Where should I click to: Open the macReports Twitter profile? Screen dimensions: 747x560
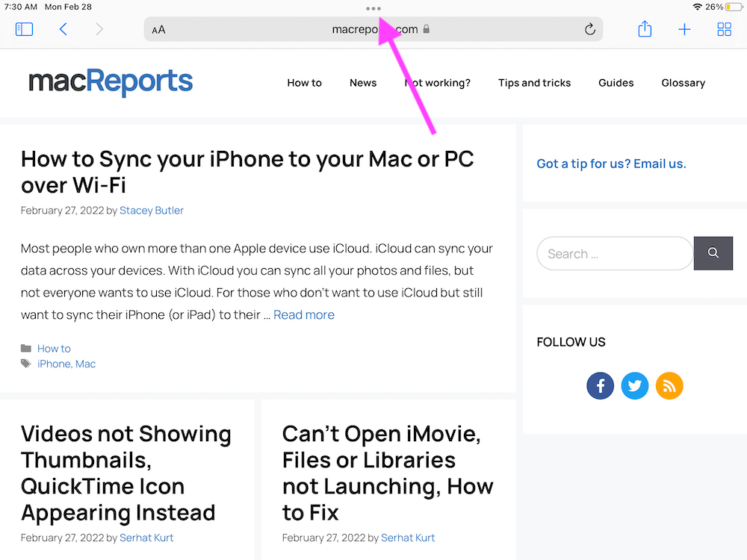pos(634,386)
